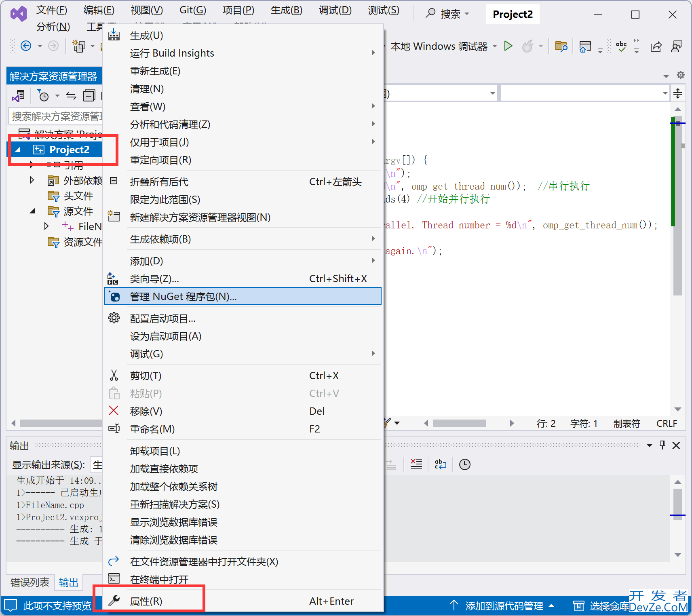Viewport: 692px width, 616px height.
Task: Click the feedback person icon
Action: tap(677, 46)
